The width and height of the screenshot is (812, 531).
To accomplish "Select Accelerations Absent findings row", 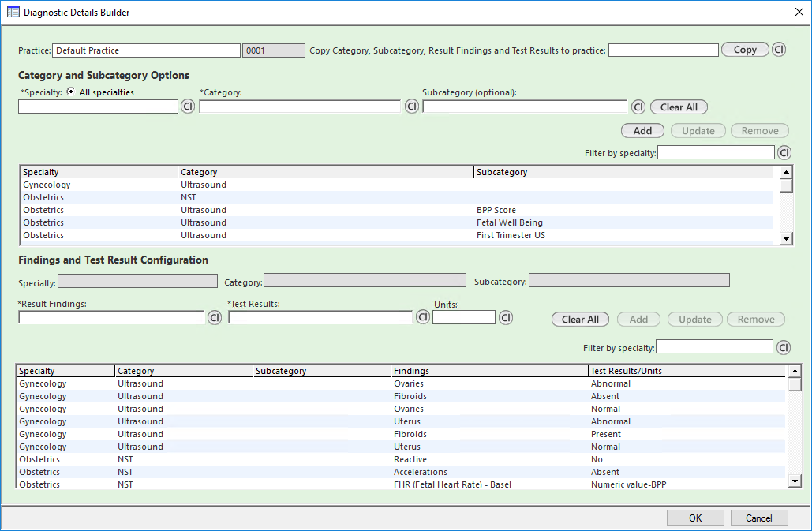I will [401, 472].
